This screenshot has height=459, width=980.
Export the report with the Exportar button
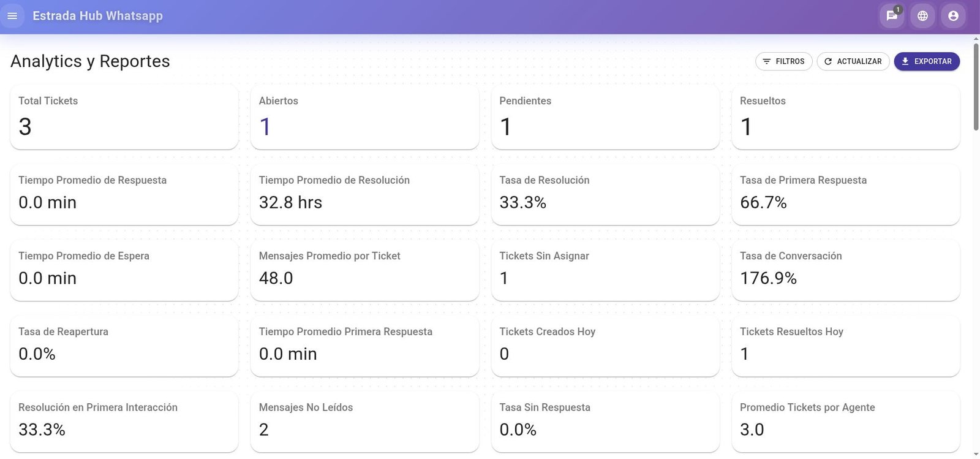(x=926, y=61)
